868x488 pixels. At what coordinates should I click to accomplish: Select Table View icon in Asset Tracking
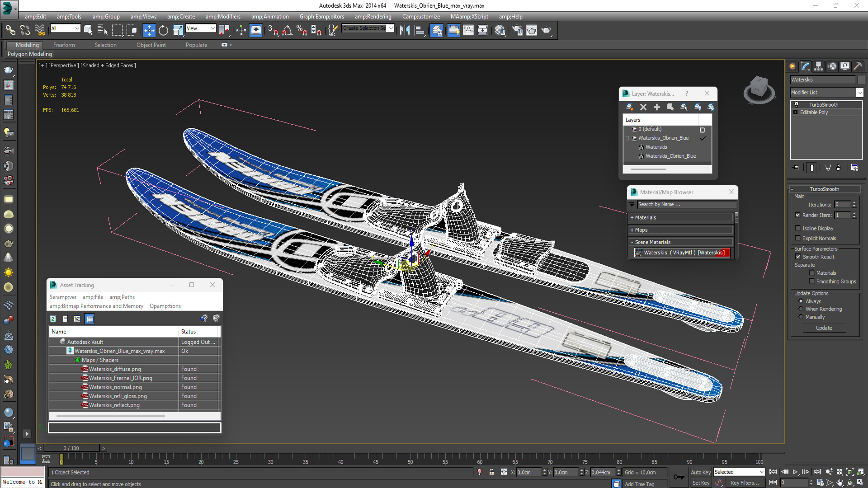click(90, 319)
